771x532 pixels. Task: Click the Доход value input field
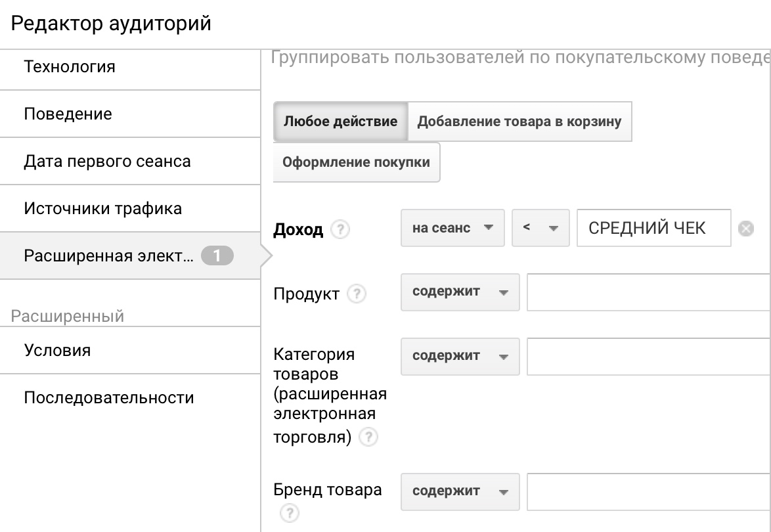click(x=653, y=228)
